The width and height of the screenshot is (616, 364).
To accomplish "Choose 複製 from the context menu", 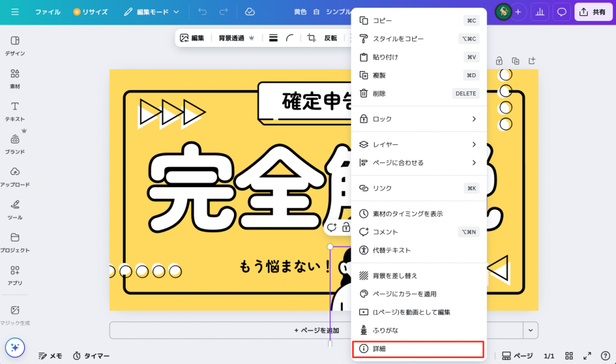I will (x=418, y=75).
